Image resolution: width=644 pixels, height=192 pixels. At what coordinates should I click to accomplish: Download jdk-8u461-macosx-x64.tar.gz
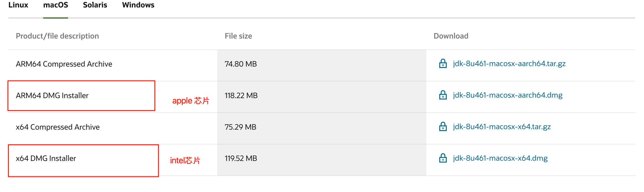pyautogui.click(x=502, y=127)
